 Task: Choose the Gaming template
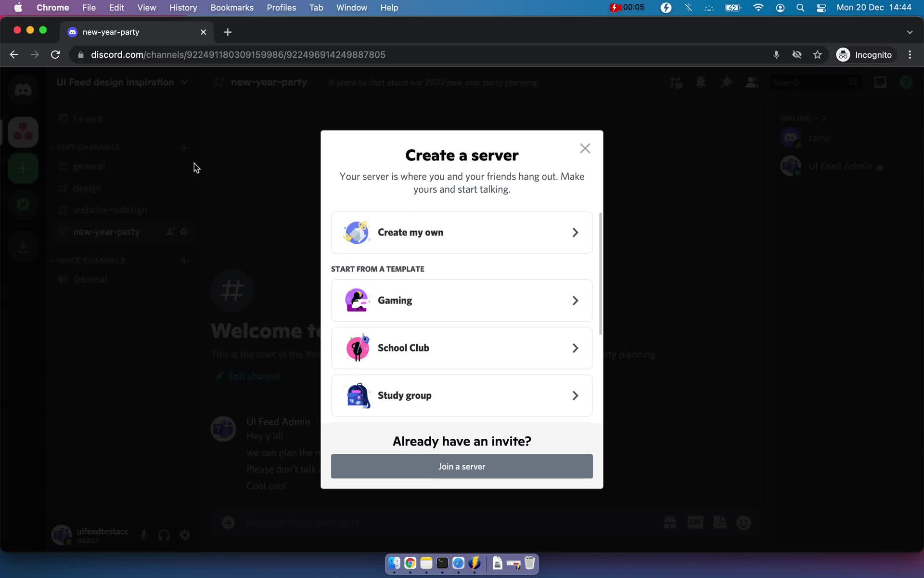[462, 301]
